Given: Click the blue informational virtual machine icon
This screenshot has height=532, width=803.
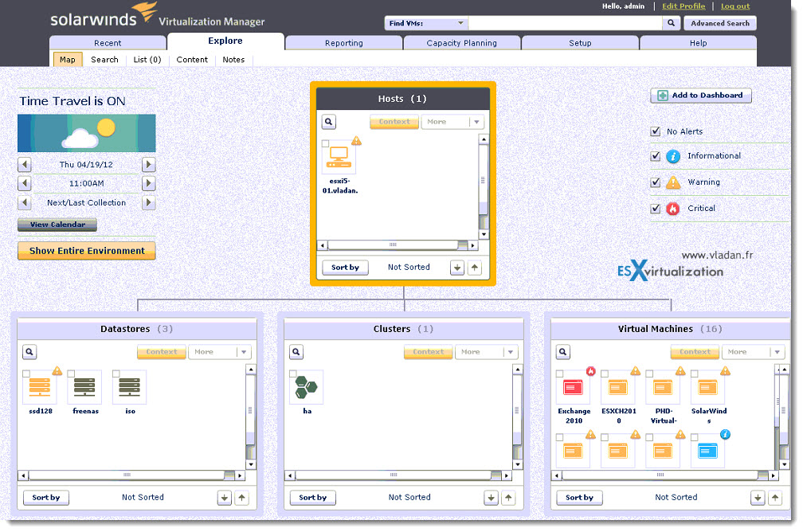Looking at the screenshot, I should click(707, 451).
